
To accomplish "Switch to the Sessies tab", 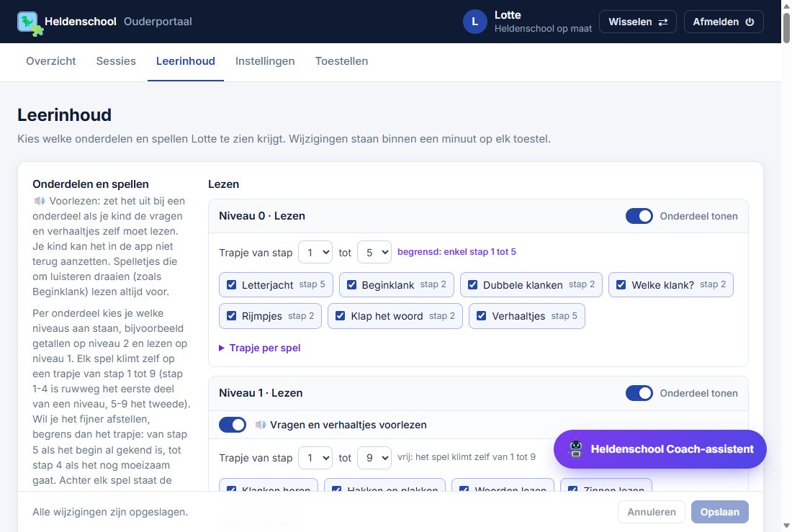I will click(116, 61).
